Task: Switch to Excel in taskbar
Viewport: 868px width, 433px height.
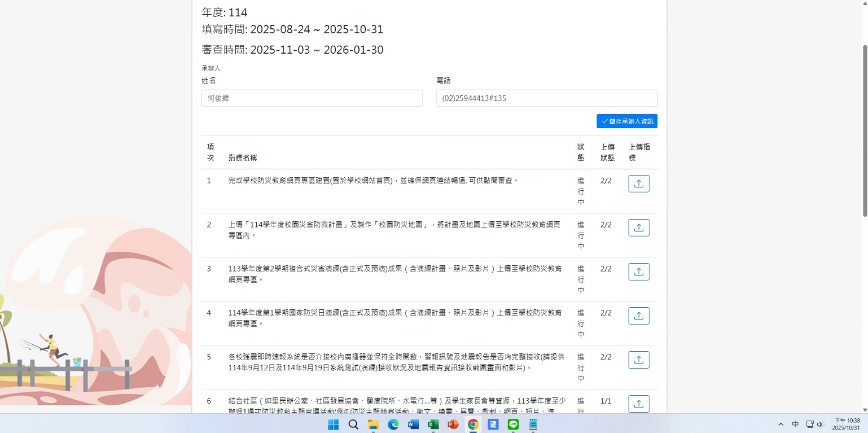Action: coord(433,425)
